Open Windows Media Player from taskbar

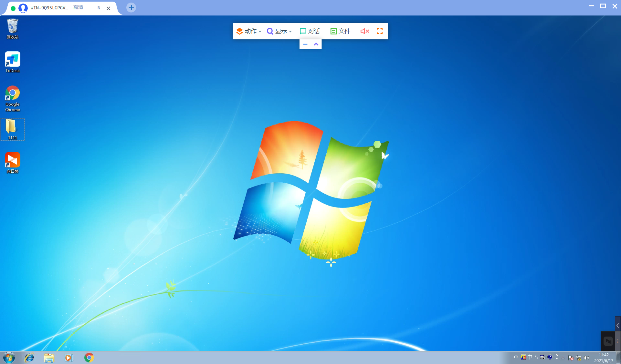[x=69, y=358]
